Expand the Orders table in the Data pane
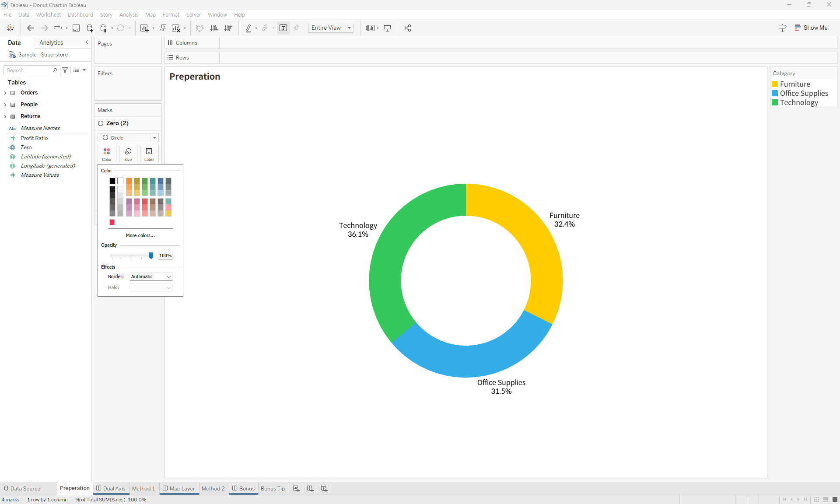Viewport: 840px width, 504px height. coord(5,92)
